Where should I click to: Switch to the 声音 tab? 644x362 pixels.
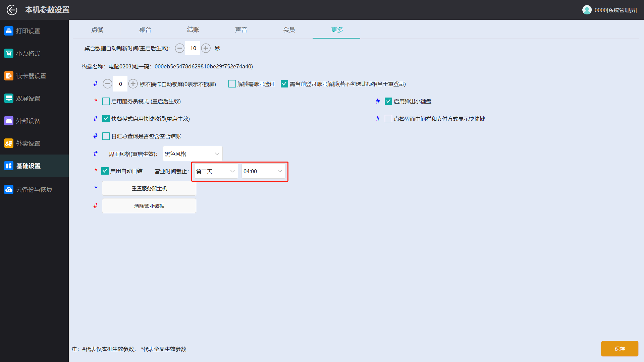pyautogui.click(x=241, y=30)
